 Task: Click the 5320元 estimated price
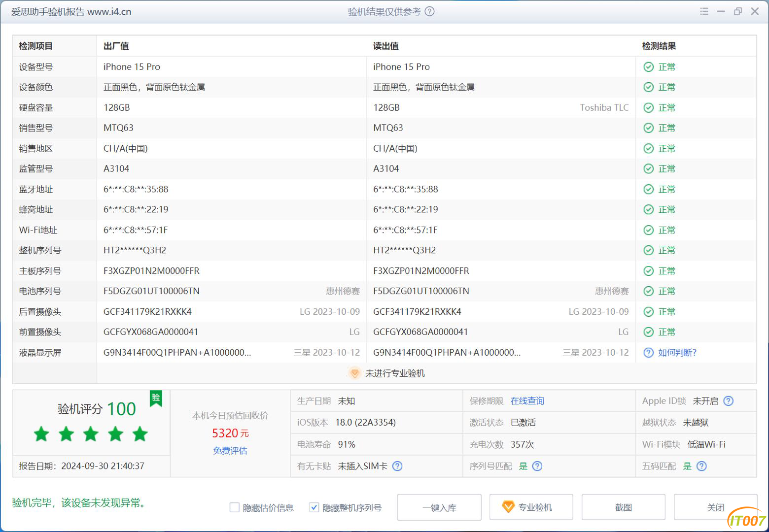point(230,433)
